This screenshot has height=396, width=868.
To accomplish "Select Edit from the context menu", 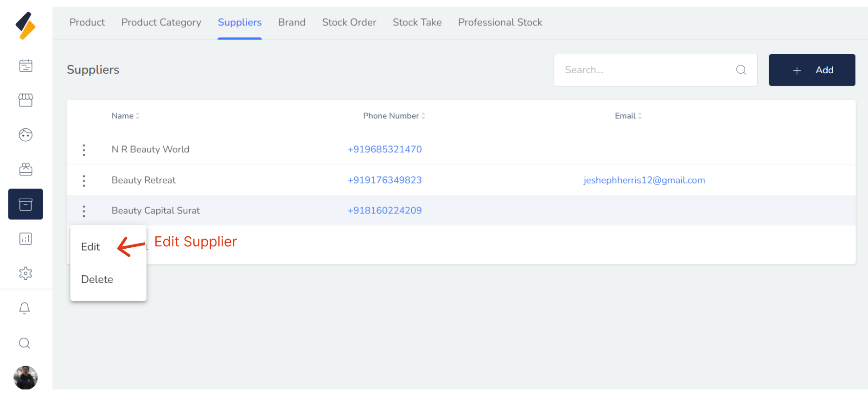I will tap(90, 247).
